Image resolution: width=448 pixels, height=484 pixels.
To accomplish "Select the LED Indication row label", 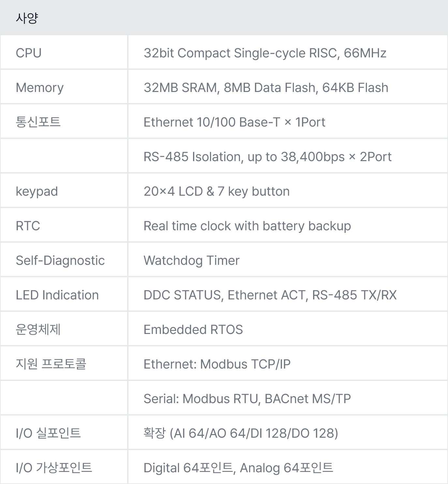I will (x=57, y=295).
